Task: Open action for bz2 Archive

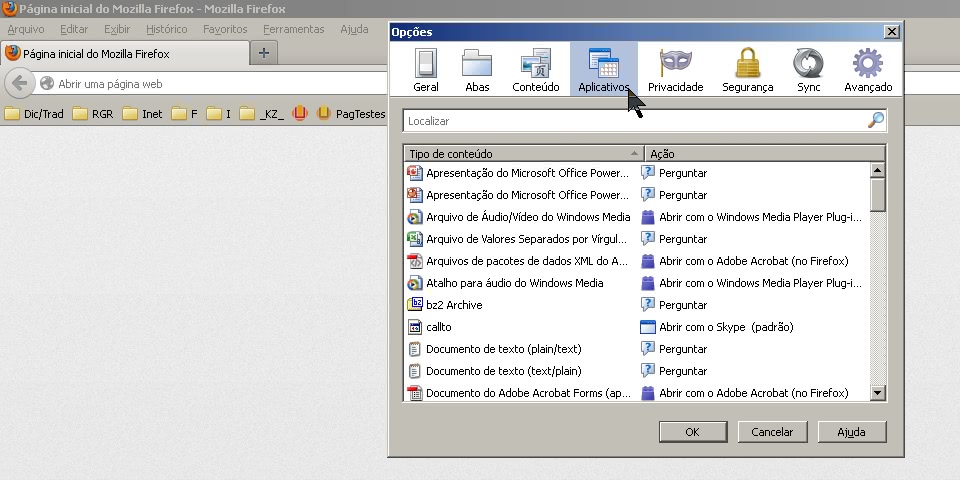Action: coord(752,305)
